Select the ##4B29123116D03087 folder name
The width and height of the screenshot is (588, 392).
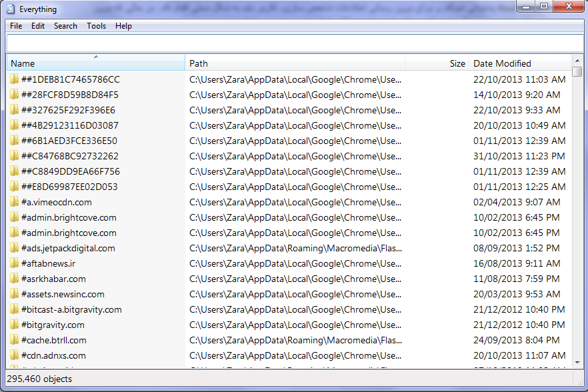click(x=70, y=125)
